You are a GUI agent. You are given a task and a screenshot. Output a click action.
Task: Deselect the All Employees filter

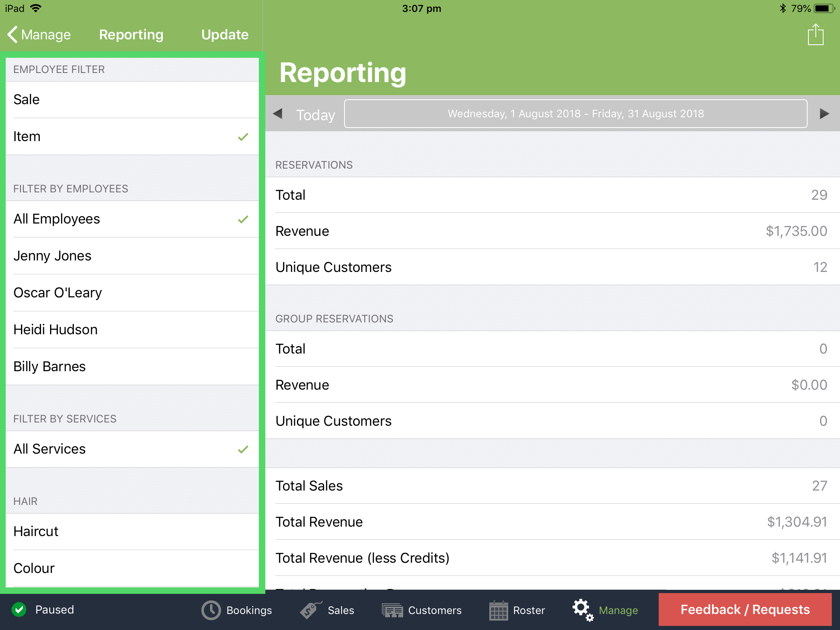coord(242,219)
